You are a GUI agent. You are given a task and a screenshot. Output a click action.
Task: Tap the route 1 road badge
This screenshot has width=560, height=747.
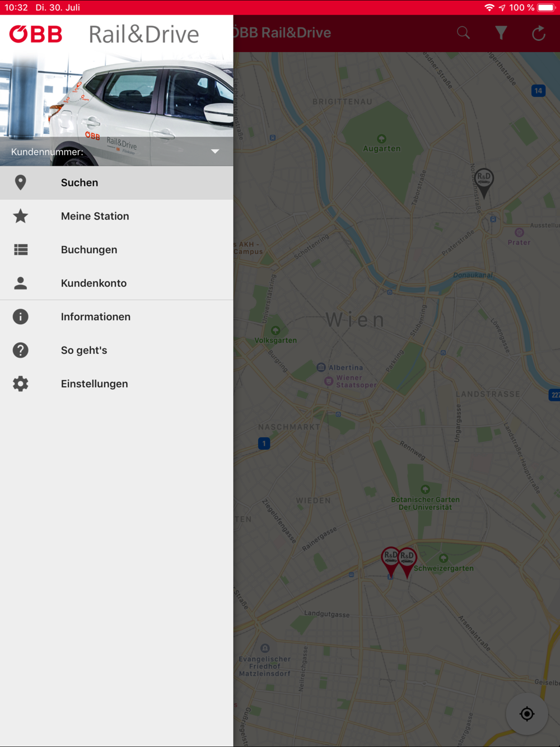point(264,443)
